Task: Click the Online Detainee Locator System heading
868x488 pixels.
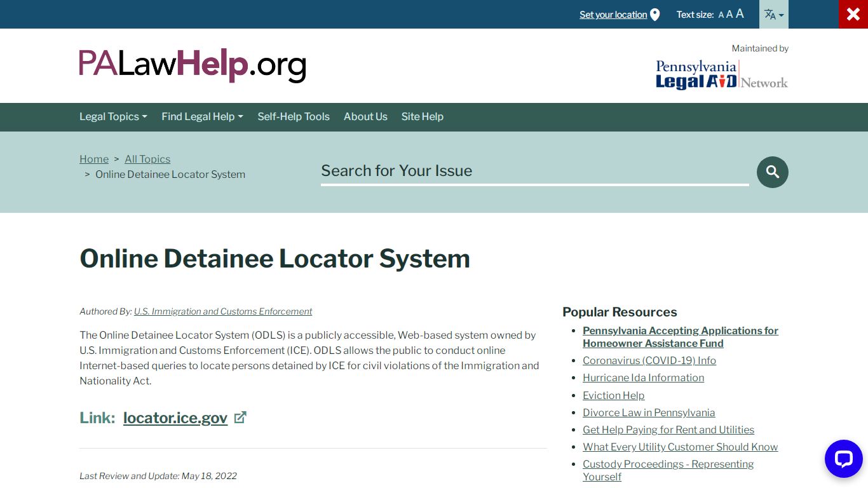Action: click(275, 259)
